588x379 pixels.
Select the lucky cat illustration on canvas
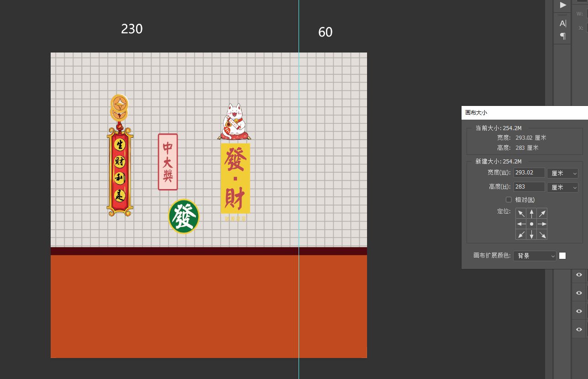coord(234,121)
